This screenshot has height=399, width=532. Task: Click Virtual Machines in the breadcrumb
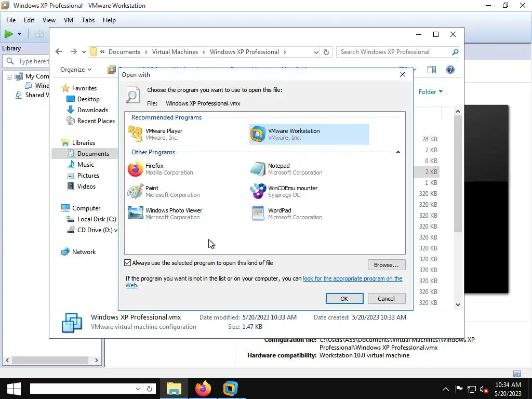pyautogui.click(x=175, y=52)
